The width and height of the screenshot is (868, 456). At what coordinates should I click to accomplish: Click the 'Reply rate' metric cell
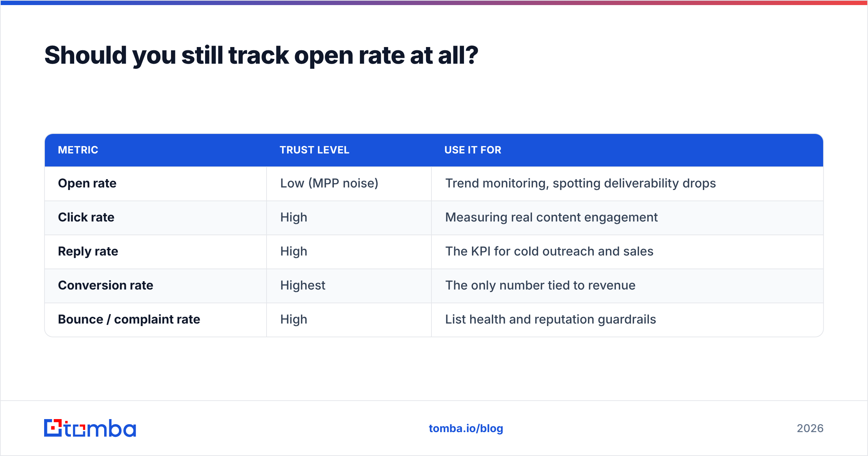[x=156, y=252]
